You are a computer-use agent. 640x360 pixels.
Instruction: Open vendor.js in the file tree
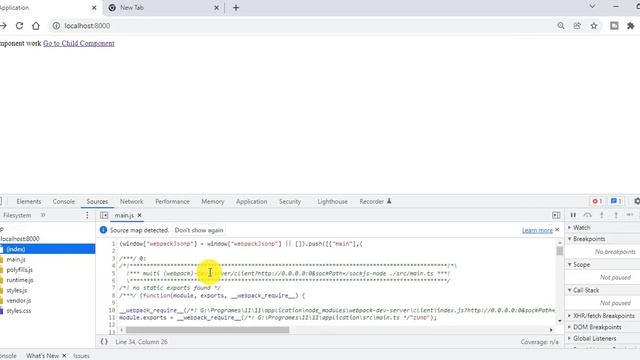point(18,300)
